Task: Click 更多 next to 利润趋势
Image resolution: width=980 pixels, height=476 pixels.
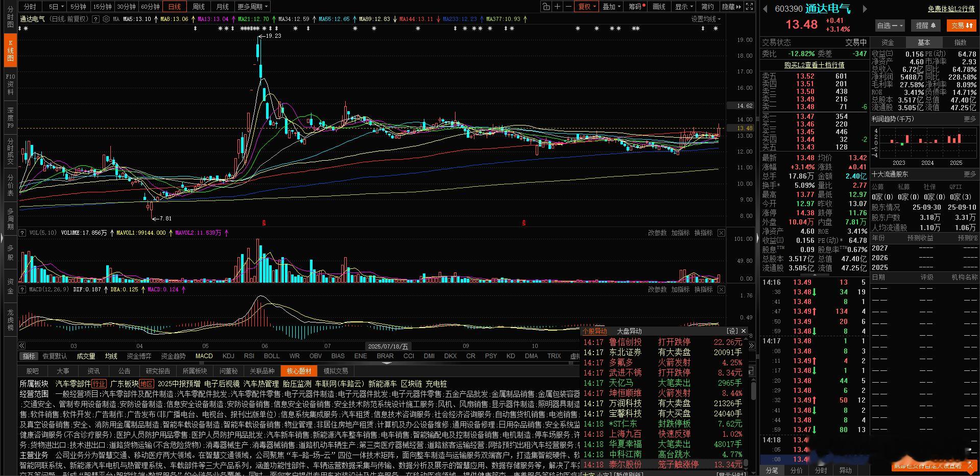Action: pyautogui.click(x=970, y=119)
